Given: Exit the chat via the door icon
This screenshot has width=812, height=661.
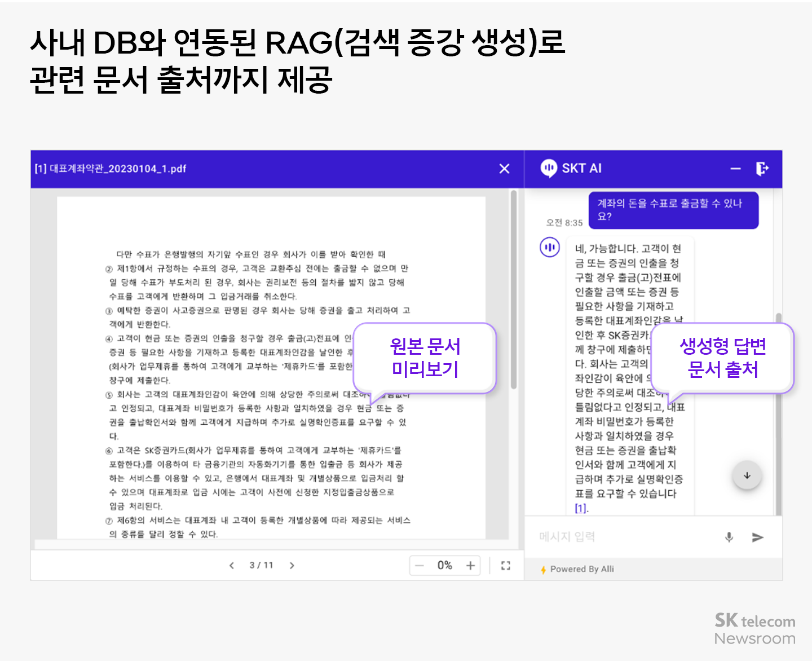Looking at the screenshot, I should [763, 168].
